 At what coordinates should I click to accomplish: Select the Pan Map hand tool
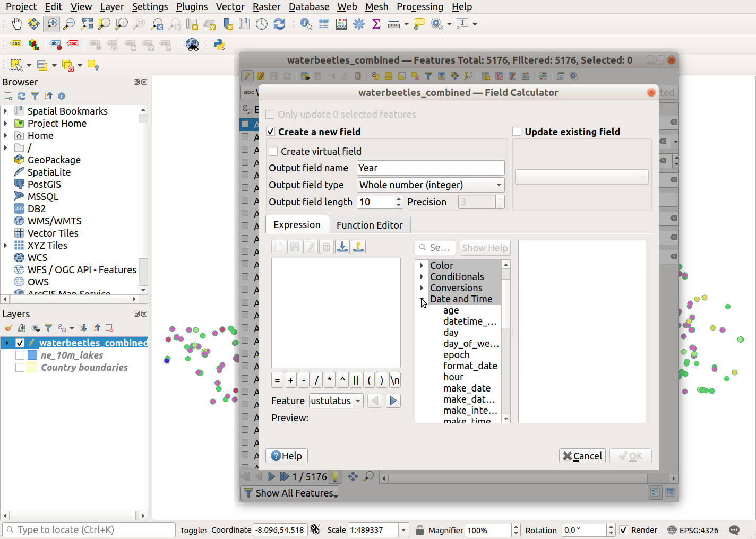point(16,24)
